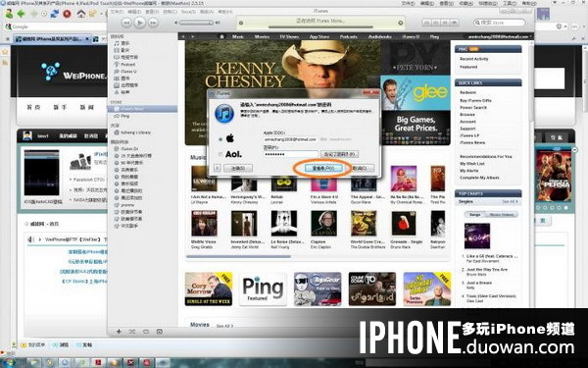Click the home icon in Maxthon toolbar

pos(81,14)
